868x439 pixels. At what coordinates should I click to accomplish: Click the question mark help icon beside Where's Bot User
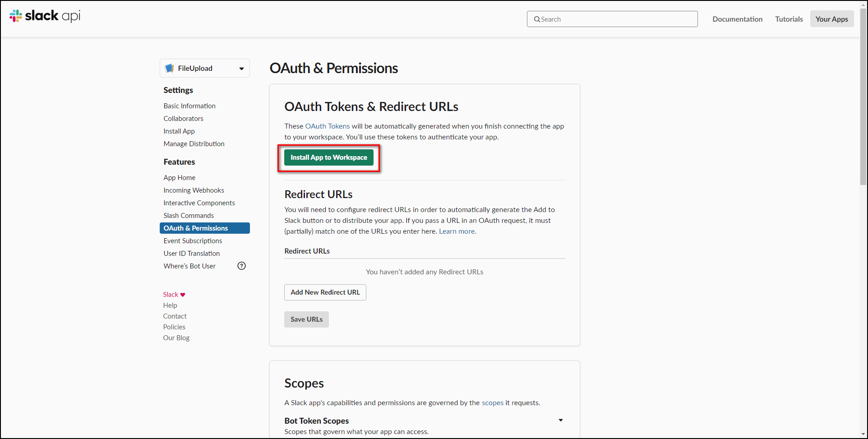tap(241, 266)
